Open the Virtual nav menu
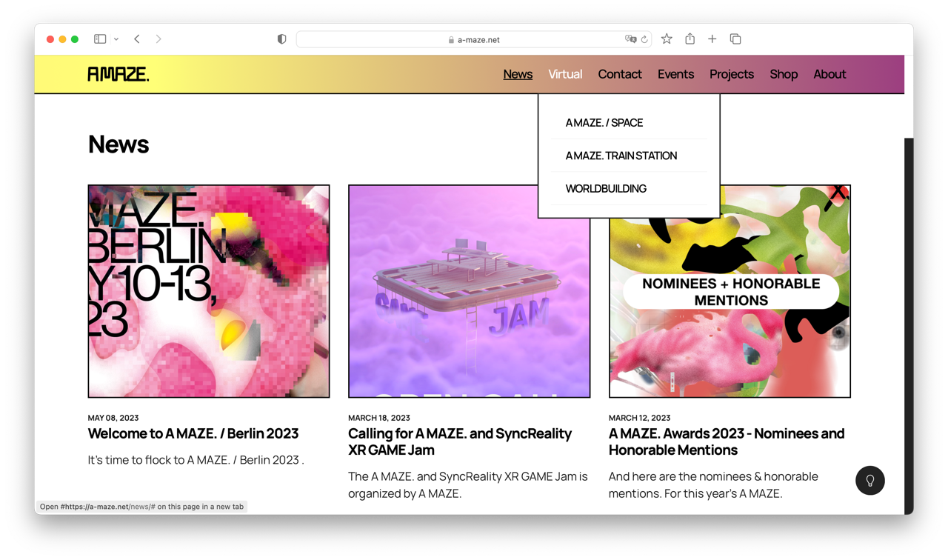Image resolution: width=948 pixels, height=560 pixels. pyautogui.click(x=565, y=74)
